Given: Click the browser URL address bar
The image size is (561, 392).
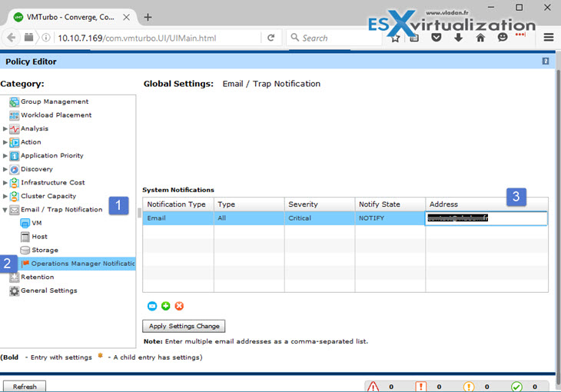Looking at the screenshot, I should click(158, 38).
